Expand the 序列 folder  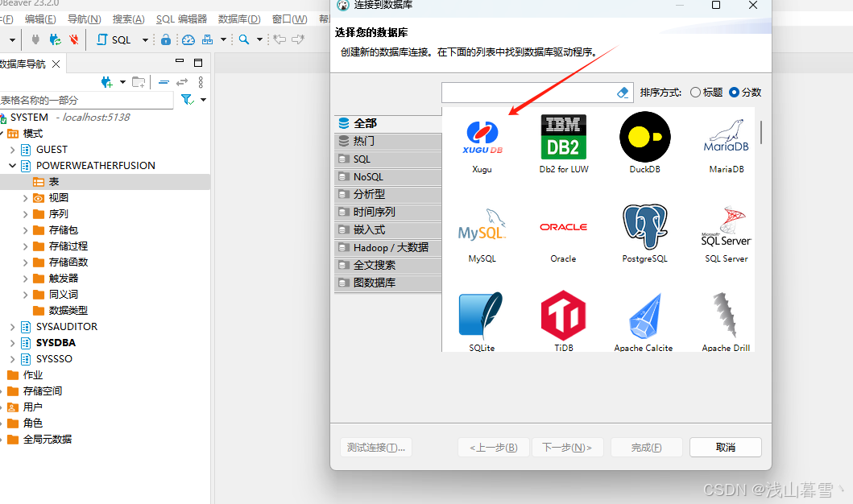(x=25, y=214)
